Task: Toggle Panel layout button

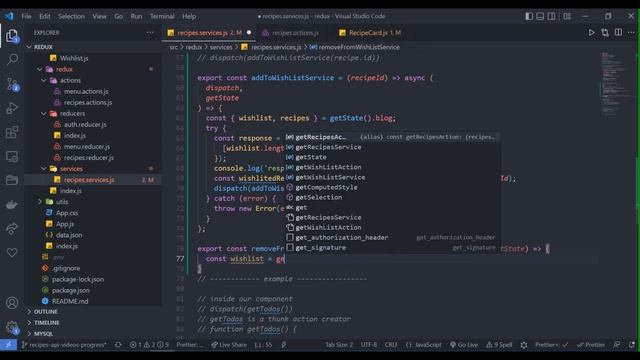Action: [x=540, y=16]
